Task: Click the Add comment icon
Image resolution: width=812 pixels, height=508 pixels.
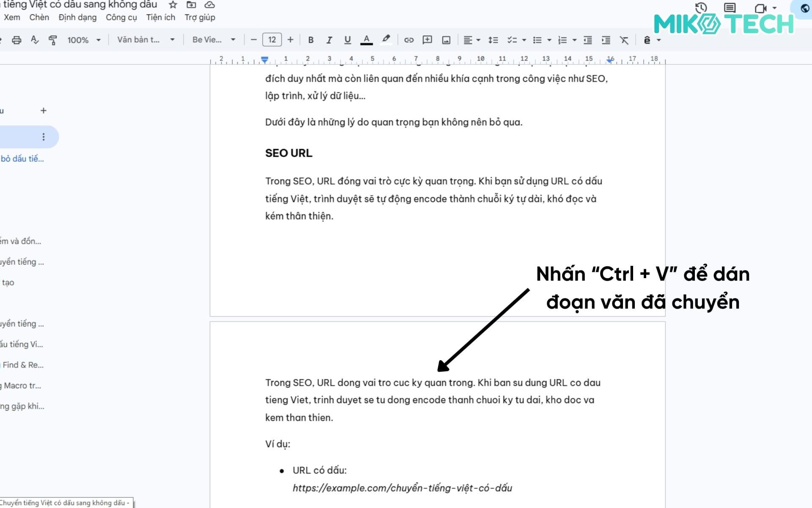Action: 428,40
